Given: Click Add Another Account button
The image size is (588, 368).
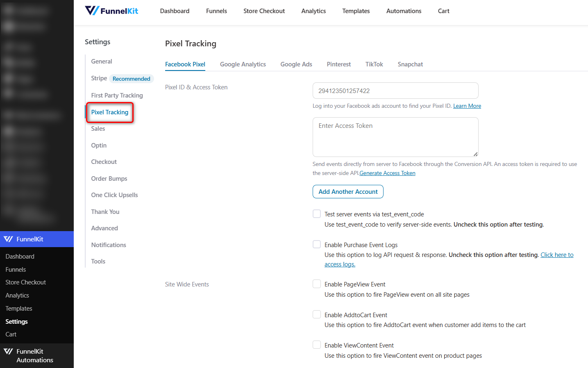Looking at the screenshot, I should pyautogui.click(x=348, y=191).
